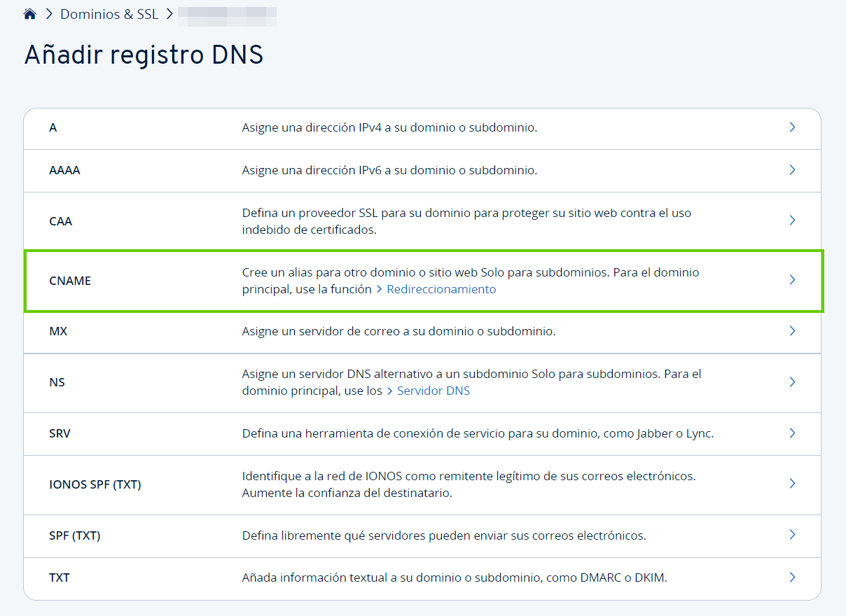Image resolution: width=846 pixels, height=616 pixels.
Task: Click the SRV row's right chevron
Action: point(793,433)
